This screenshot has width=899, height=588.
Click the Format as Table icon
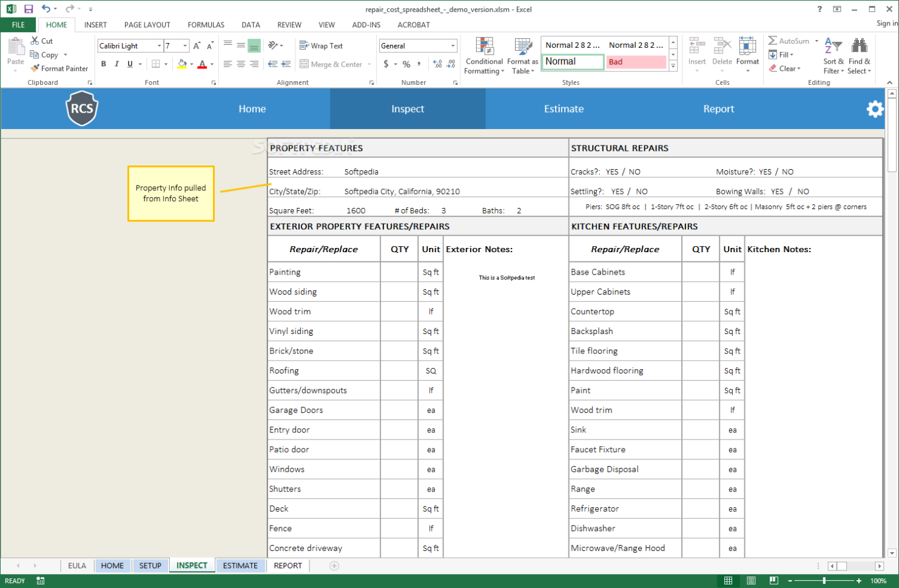click(521, 55)
